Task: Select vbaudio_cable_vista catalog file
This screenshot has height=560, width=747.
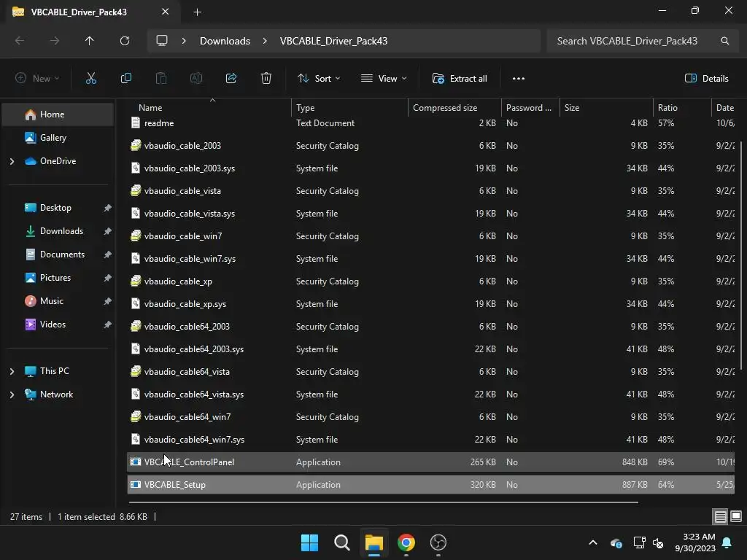Action: click(430, 191)
